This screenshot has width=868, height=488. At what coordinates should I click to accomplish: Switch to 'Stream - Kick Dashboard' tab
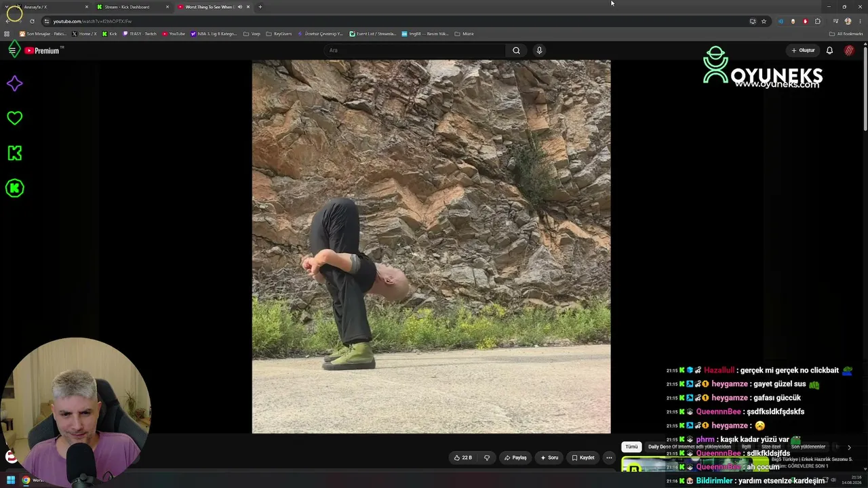(x=132, y=7)
